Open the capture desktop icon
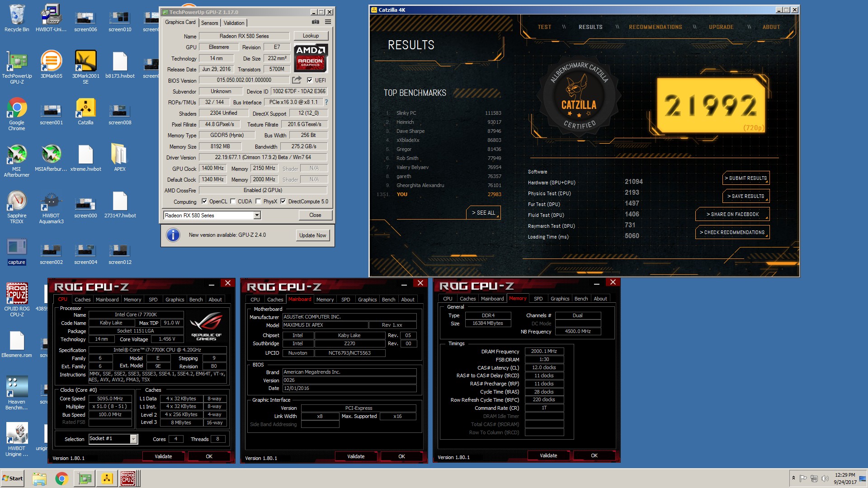 17,251
